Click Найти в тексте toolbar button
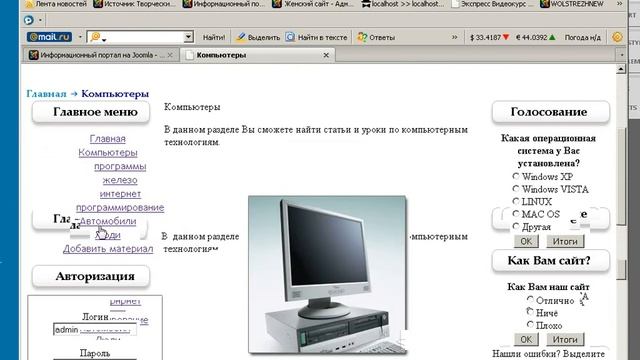Image resolution: width=640 pixels, height=360 pixels. 316,37
